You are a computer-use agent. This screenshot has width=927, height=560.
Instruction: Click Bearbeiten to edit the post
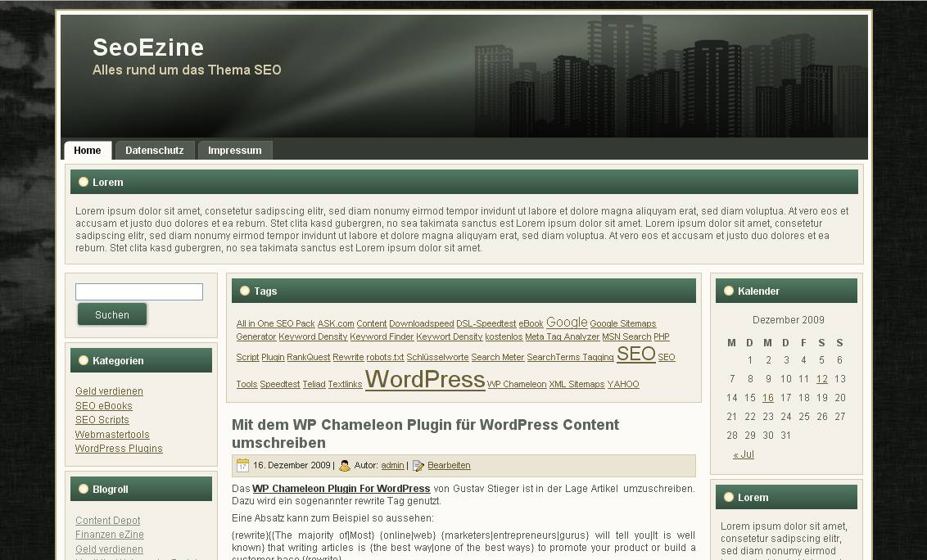(x=450, y=465)
